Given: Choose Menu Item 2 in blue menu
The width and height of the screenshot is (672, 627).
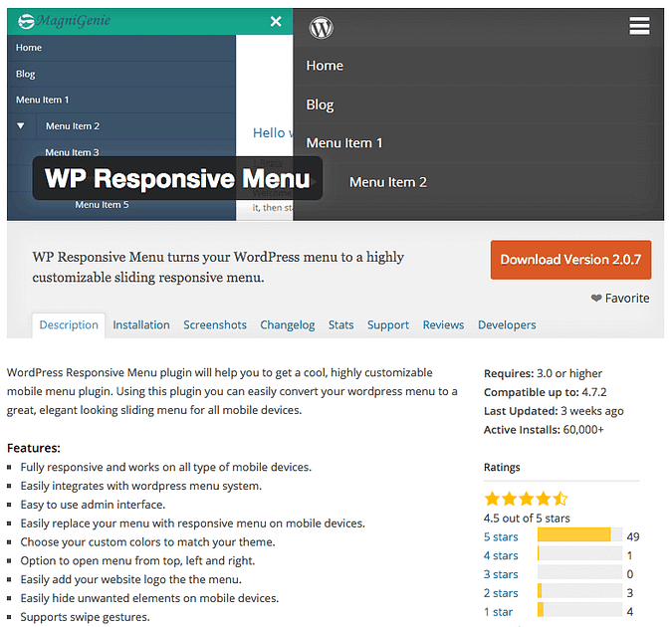Looking at the screenshot, I should pyautogui.click(x=73, y=126).
